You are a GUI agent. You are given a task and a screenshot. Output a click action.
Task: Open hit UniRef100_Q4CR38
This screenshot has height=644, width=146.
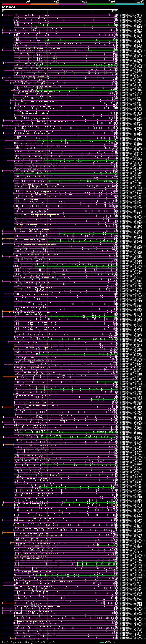coord(131,198)
